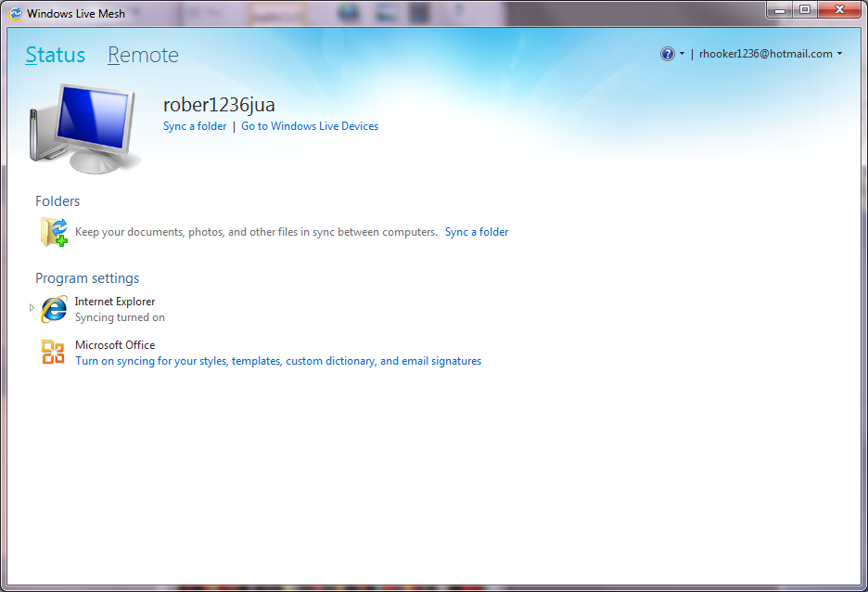Click the Syncing turned on status text

tap(120, 317)
